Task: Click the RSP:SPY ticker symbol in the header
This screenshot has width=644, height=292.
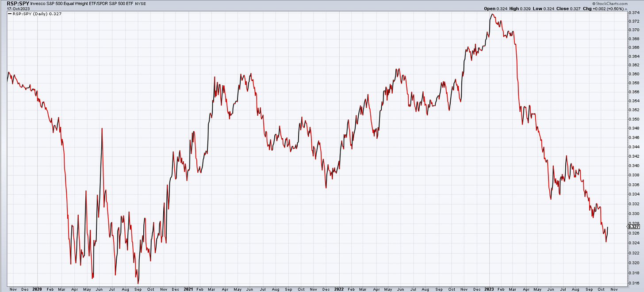Action: 18,3
